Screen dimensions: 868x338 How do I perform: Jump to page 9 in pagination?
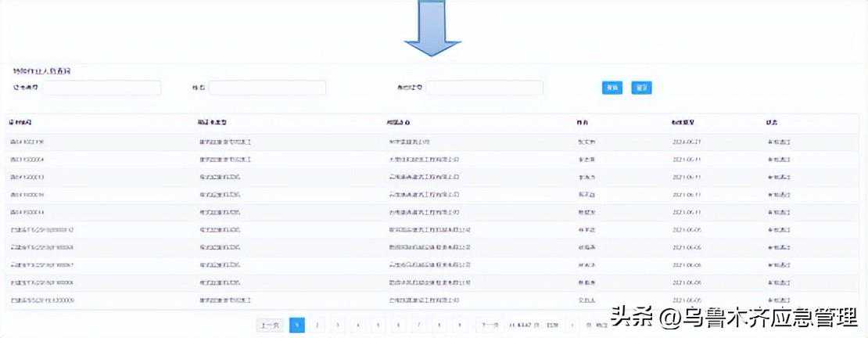click(460, 325)
